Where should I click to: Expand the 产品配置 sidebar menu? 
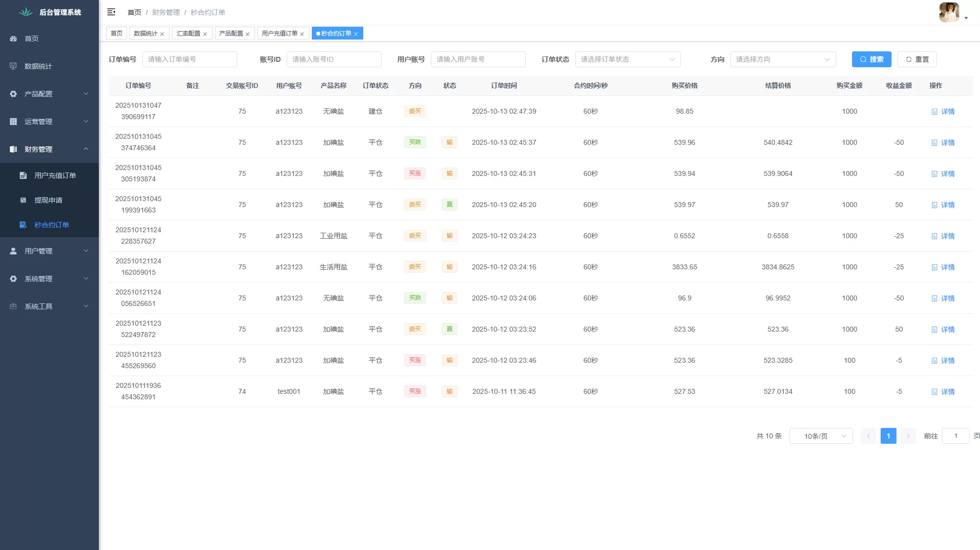13,93
